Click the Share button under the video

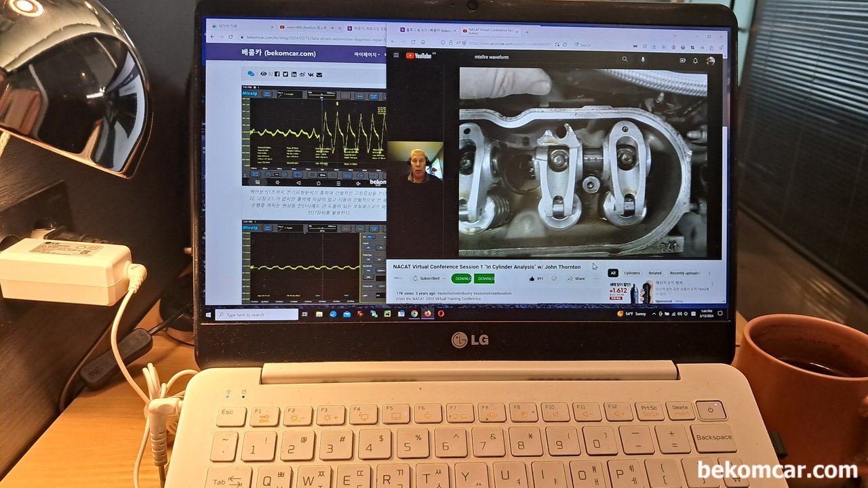click(x=576, y=279)
